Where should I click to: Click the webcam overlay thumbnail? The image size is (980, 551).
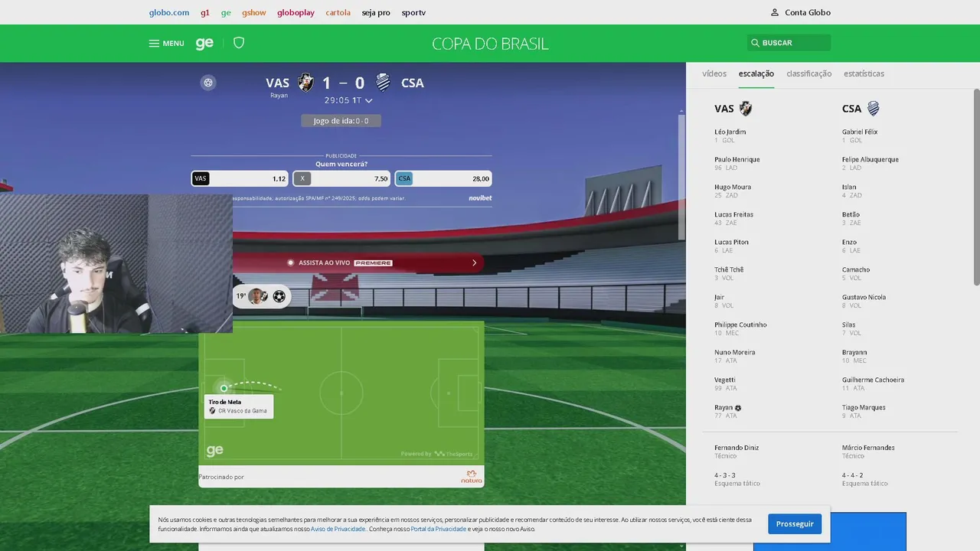(116, 263)
